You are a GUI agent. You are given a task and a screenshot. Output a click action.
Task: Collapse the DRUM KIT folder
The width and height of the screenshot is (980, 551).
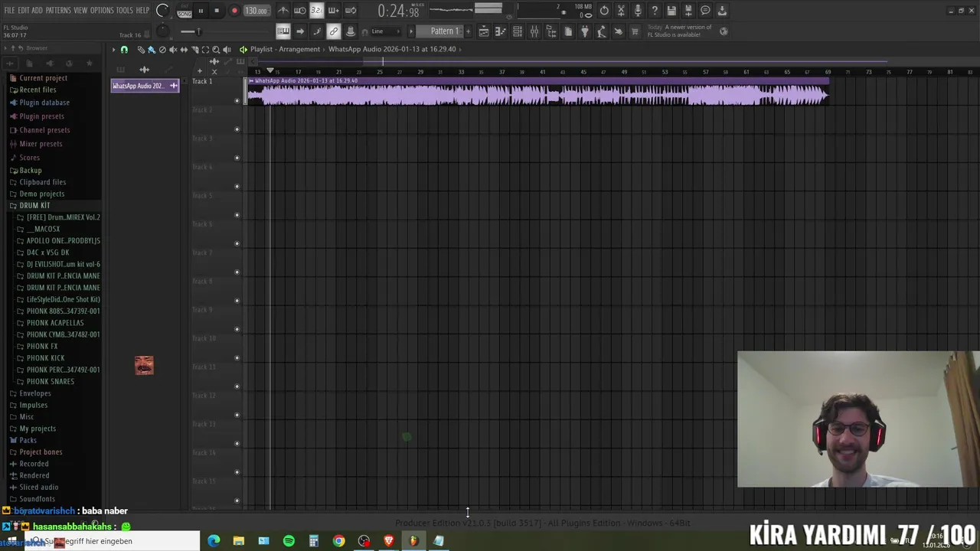coord(34,206)
